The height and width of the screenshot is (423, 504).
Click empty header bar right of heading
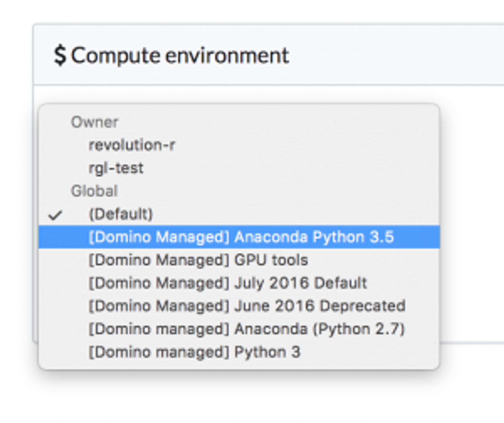click(394, 55)
